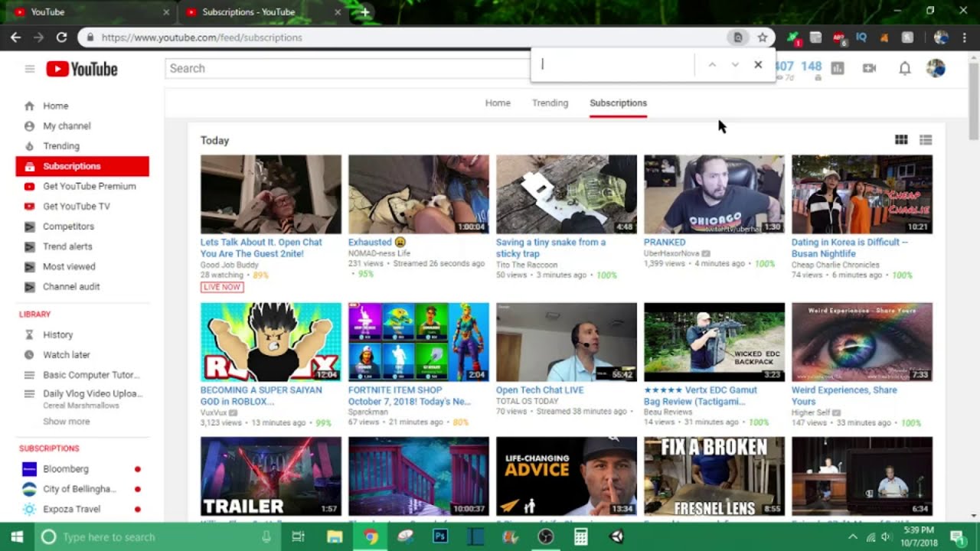
Task: Jump to previous find result
Action: [x=712, y=64]
